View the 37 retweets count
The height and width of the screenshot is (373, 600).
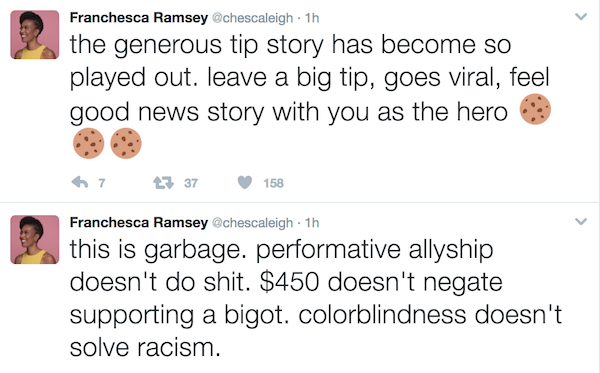pos(191,183)
